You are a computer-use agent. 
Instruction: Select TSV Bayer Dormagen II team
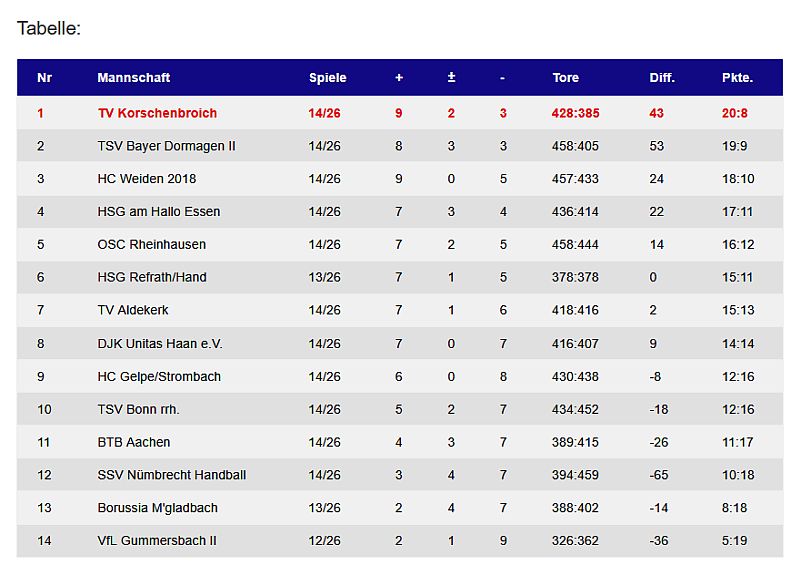(166, 146)
